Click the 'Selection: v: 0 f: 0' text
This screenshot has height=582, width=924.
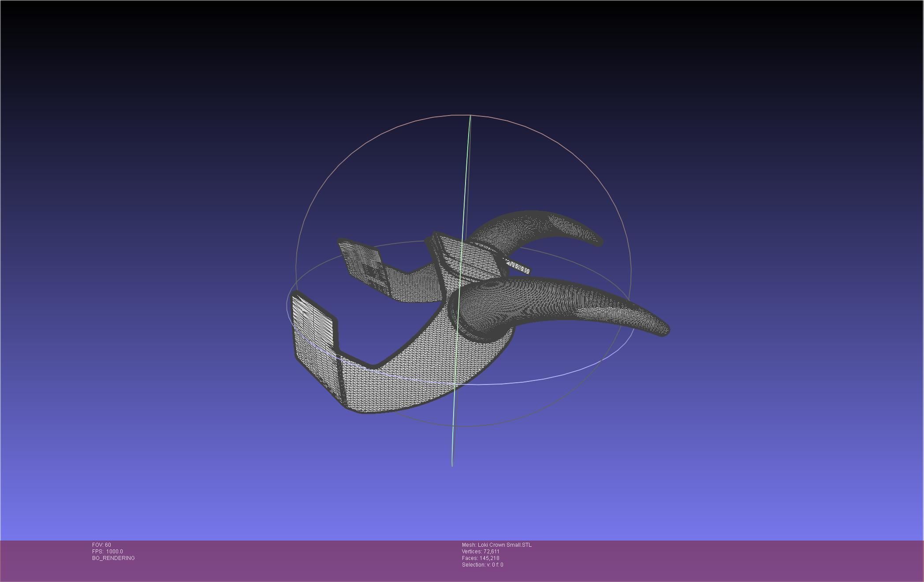pyautogui.click(x=482, y=565)
